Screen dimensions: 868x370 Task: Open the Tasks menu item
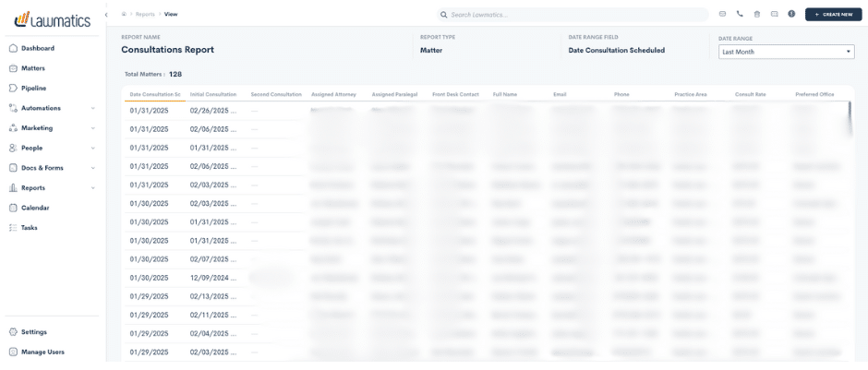30,227
